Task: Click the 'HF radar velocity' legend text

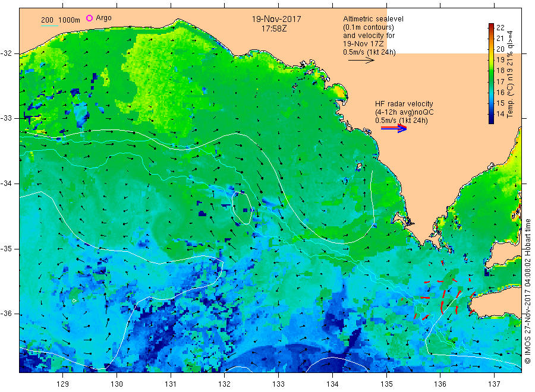Action: (404, 103)
